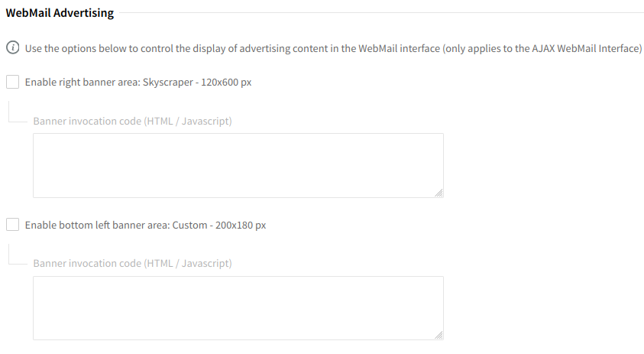Click the horizontal divider line beside the heading
Viewport: 644px width, 354px height.
click(x=382, y=13)
